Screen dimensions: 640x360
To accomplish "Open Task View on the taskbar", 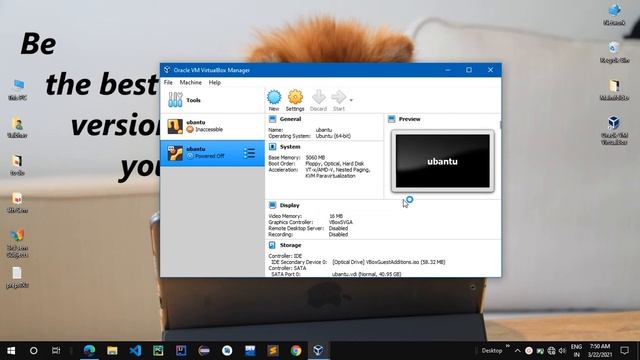I will (x=56, y=351).
